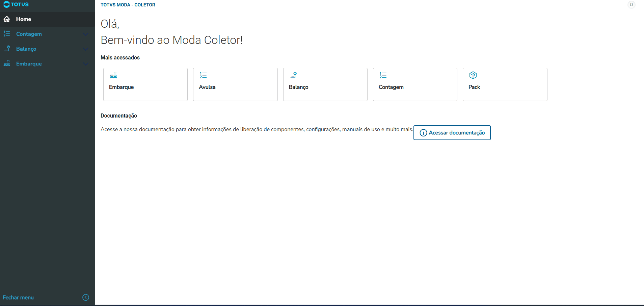Click the Documentação heading
644x306 pixels.
[x=119, y=116]
